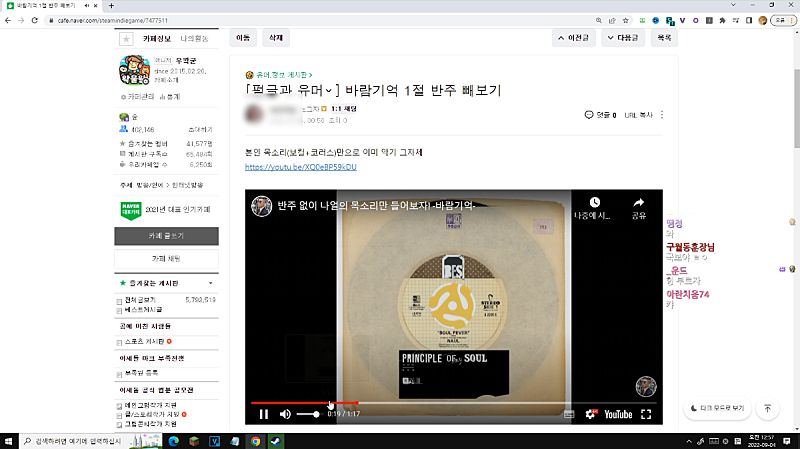The image size is (800, 449).
Task: Click the share page icon in address bar
Action: 612,20
